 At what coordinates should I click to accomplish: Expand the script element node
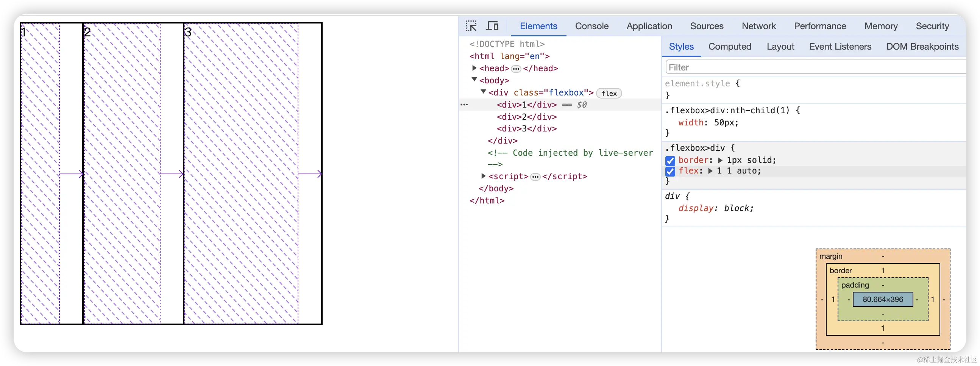point(484,176)
